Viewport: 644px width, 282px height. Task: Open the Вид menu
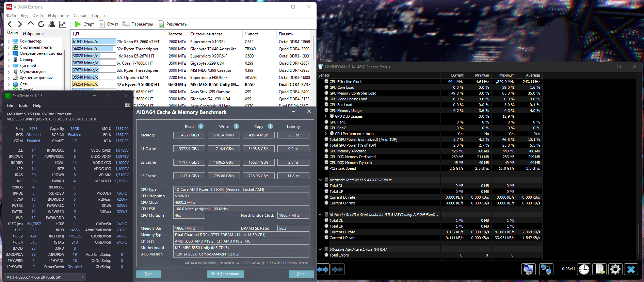(x=24, y=16)
